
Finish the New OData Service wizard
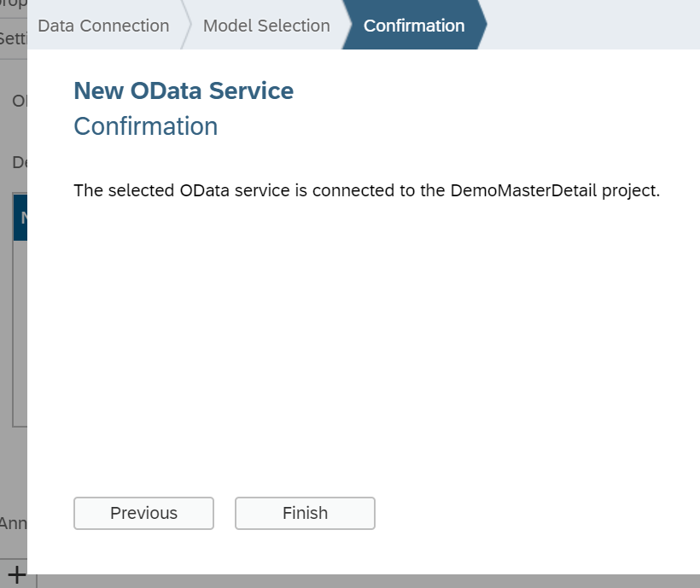point(305,513)
